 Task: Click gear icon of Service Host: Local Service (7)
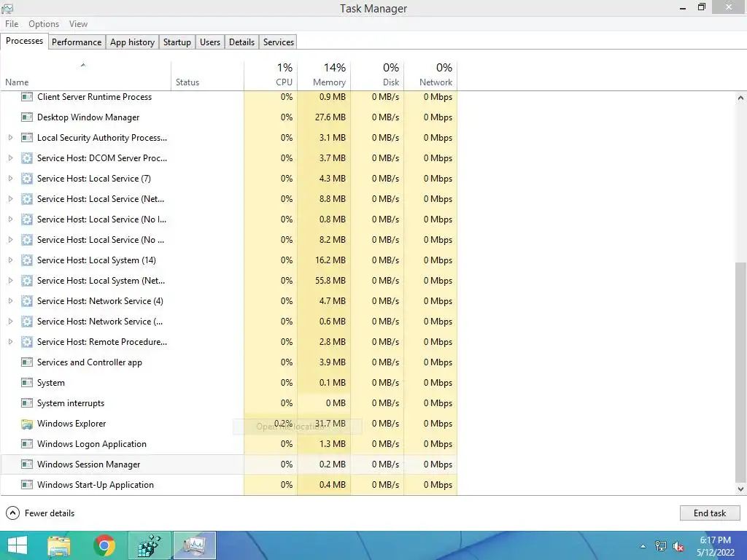click(27, 179)
